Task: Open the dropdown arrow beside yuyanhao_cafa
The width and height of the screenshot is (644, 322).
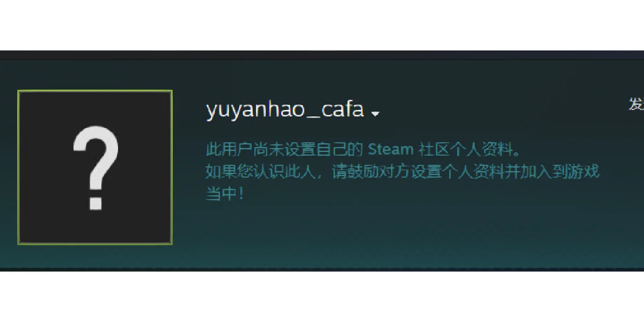Action: pos(375,114)
